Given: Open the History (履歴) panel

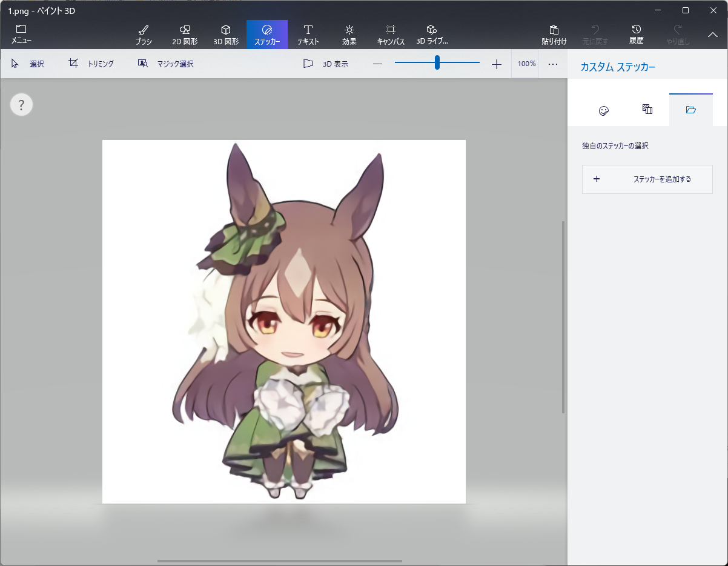Looking at the screenshot, I should click(636, 35).
